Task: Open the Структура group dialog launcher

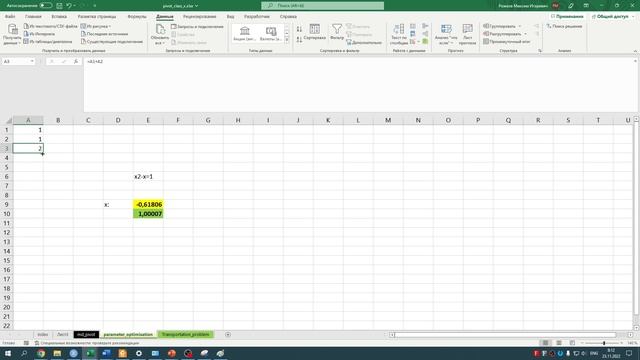Action: [x=540, y=51]
